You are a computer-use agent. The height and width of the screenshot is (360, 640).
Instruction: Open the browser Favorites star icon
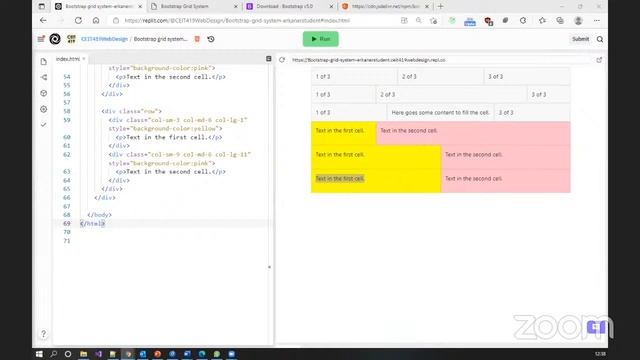click(x=542, y=20)
